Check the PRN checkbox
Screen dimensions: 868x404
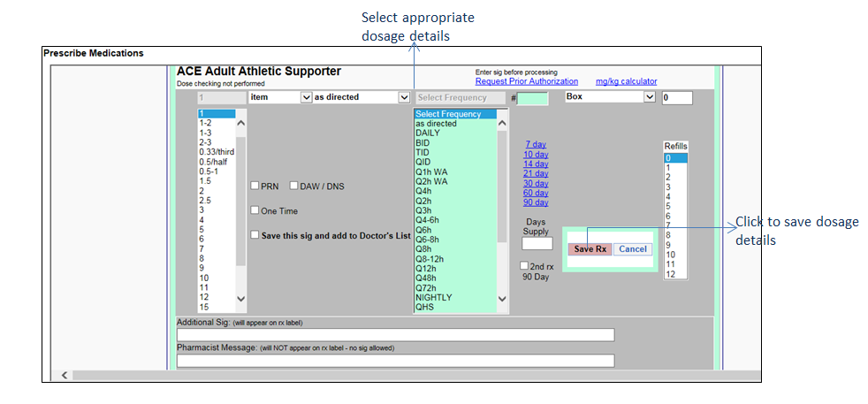pyautogui.click(x=255, y=186)
